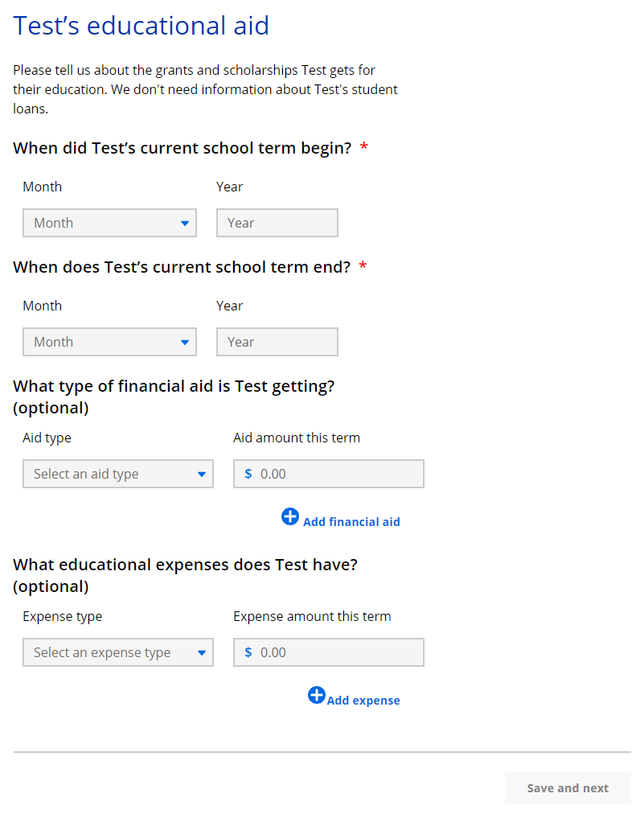Click the dollar sign in the aid amount field

(x=248, y=474)
